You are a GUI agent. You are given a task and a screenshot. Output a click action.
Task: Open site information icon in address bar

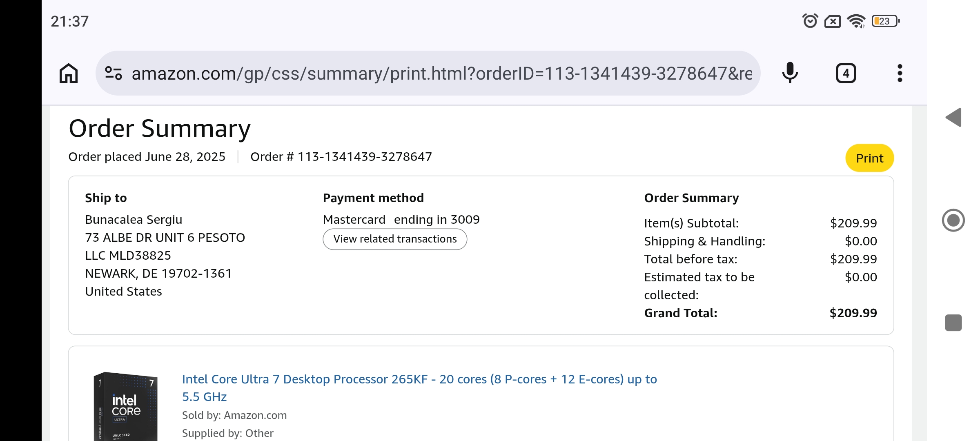[x=113, y=73]
